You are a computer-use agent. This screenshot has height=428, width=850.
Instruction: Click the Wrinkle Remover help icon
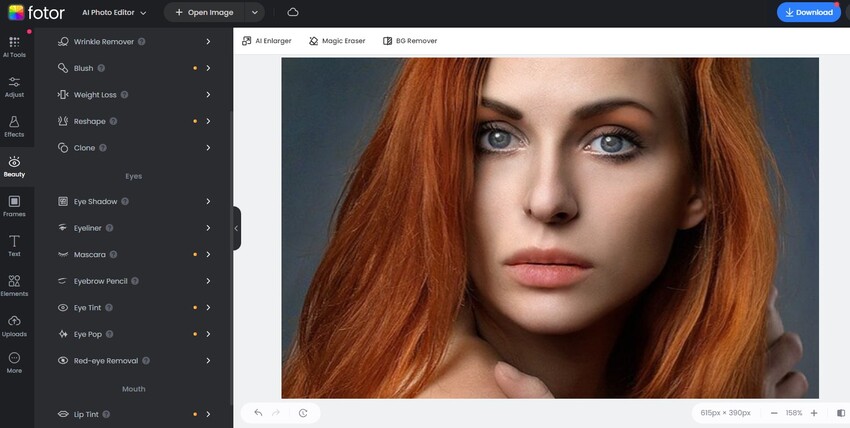141,42
